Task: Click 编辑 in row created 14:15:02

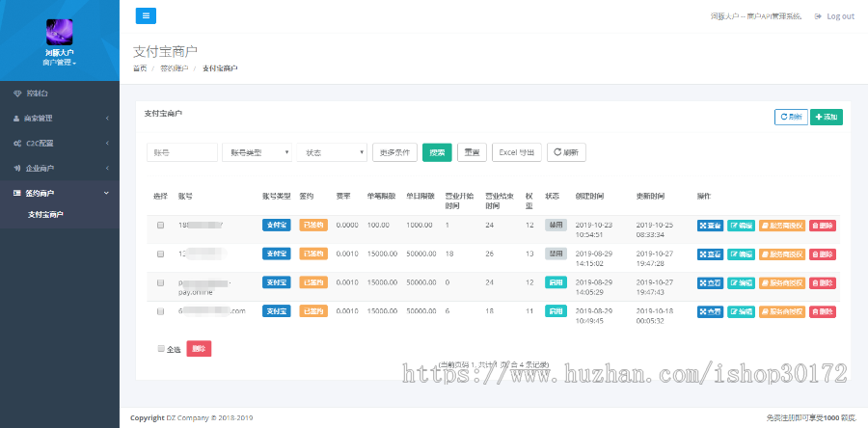Action: click(742, 254)
